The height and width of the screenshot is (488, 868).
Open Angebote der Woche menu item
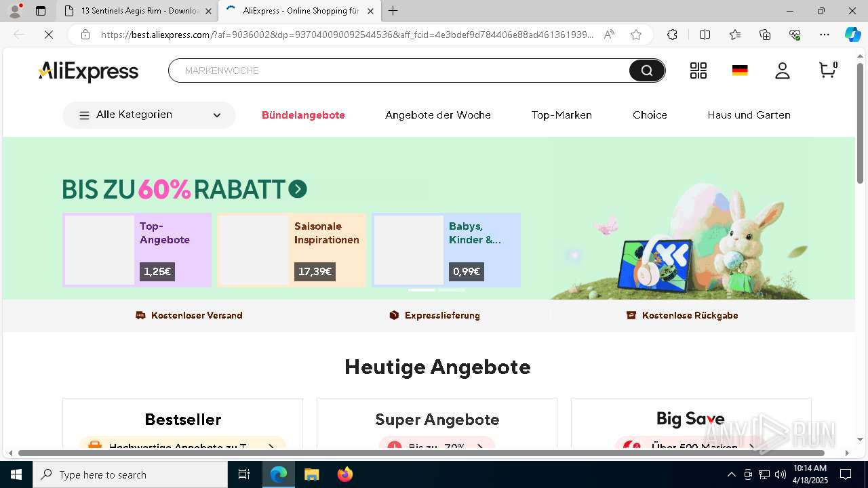coord(438,115)
